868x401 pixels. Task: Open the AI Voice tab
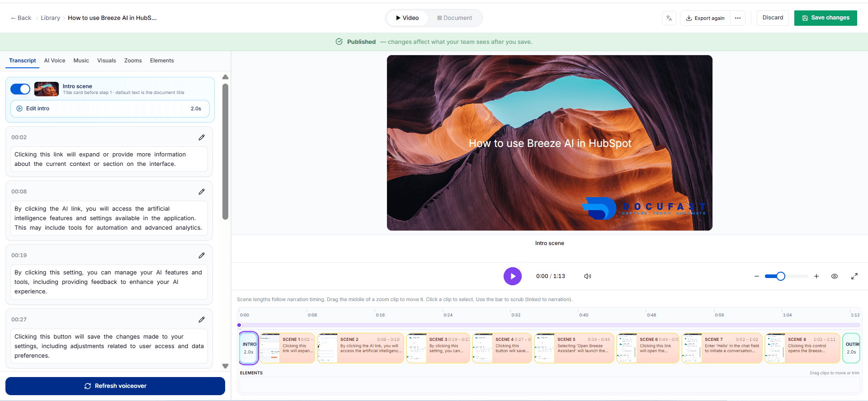tap(55, 61)
